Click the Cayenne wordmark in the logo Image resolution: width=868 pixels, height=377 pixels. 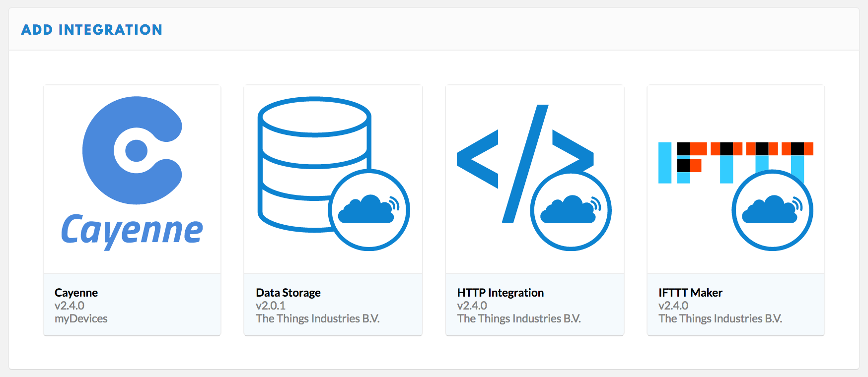point(132,231)
